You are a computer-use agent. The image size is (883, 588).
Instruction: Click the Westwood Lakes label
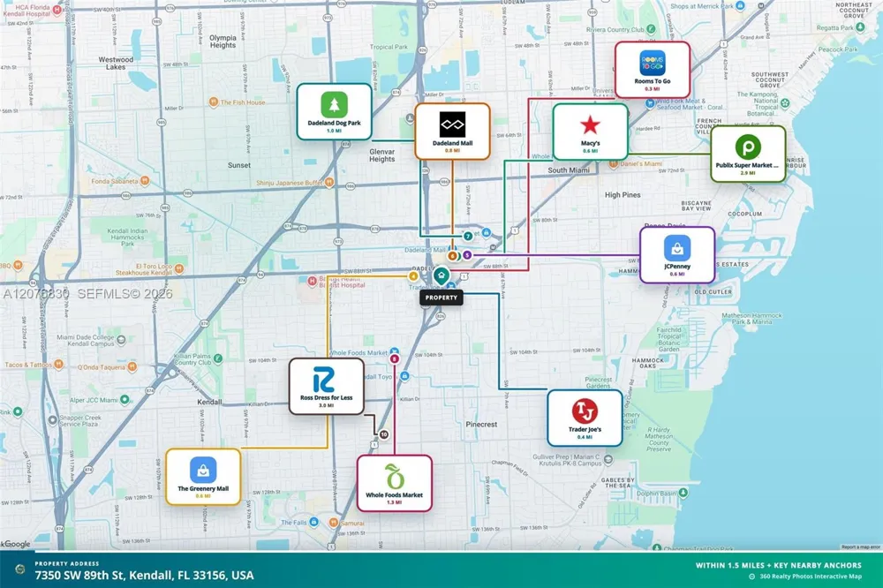(x=116, y=63)
